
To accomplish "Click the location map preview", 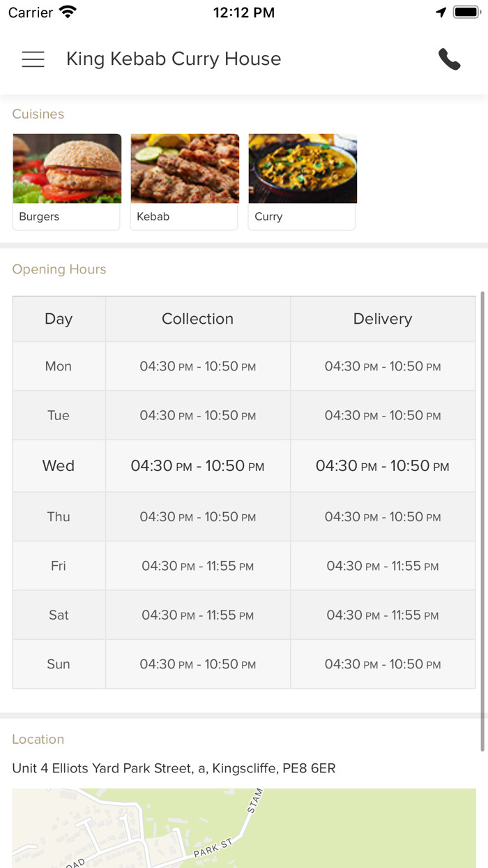I will coord(244,828).
